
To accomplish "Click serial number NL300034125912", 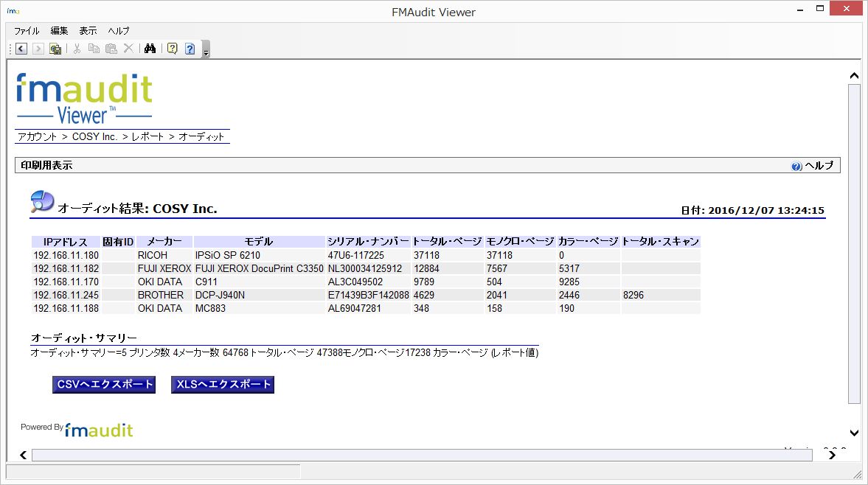I will pyautogui.click(x=365, y=269).
